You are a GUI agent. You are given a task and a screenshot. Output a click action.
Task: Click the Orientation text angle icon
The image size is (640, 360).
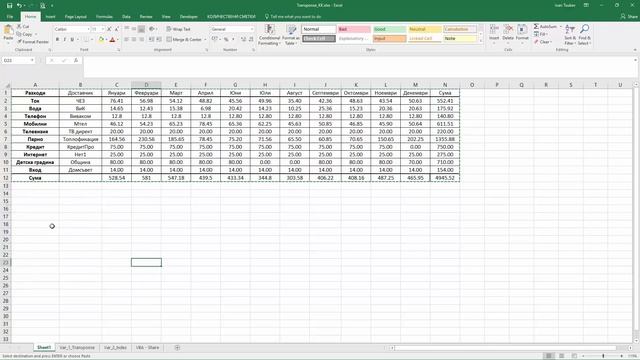click(151, 29)
